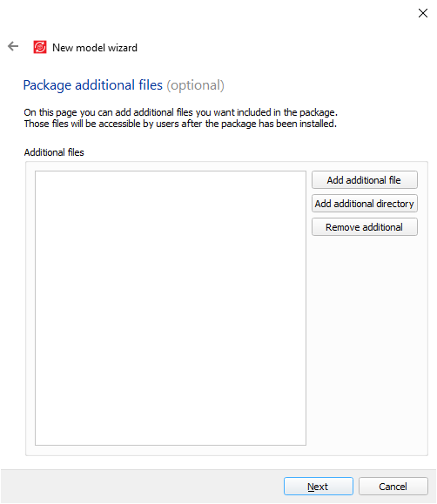Click the word 'package' in first description line
This screenshot has width=437, height=504.
[x=318, y=113]
